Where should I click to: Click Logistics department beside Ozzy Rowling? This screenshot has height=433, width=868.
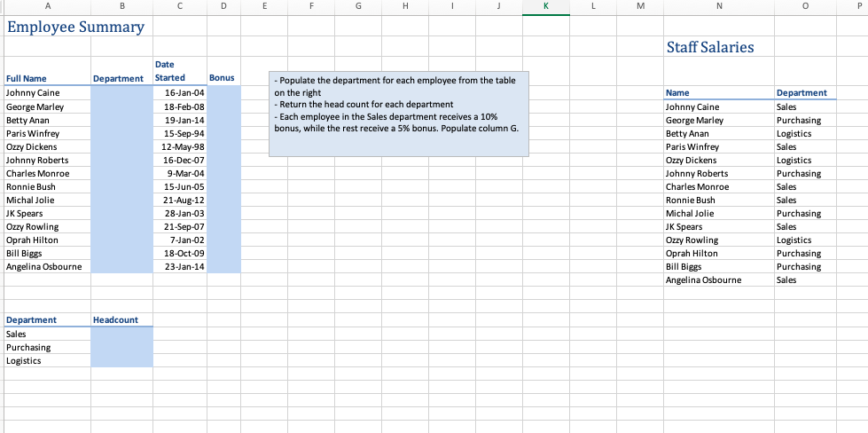pyautogui.click(x=805, y=240)
